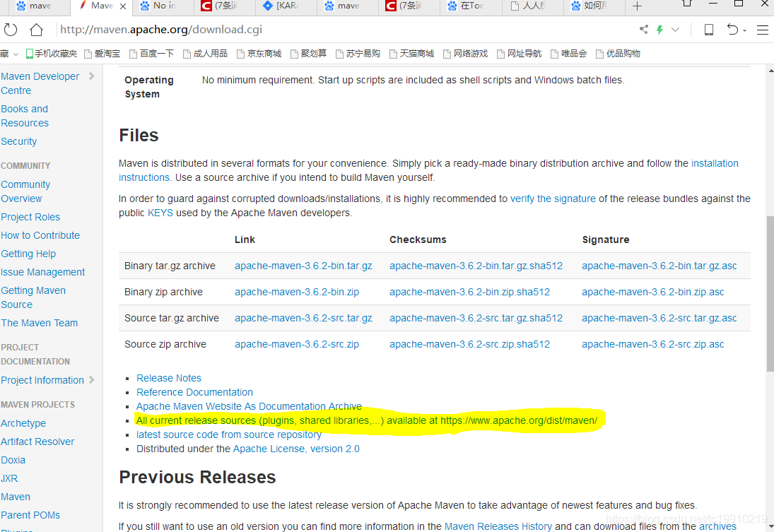Image resolution: width=774 pixels, height=532 pixels.
Task: Open the Books and Resources sidebar link
Action: [x=25, y=116]
